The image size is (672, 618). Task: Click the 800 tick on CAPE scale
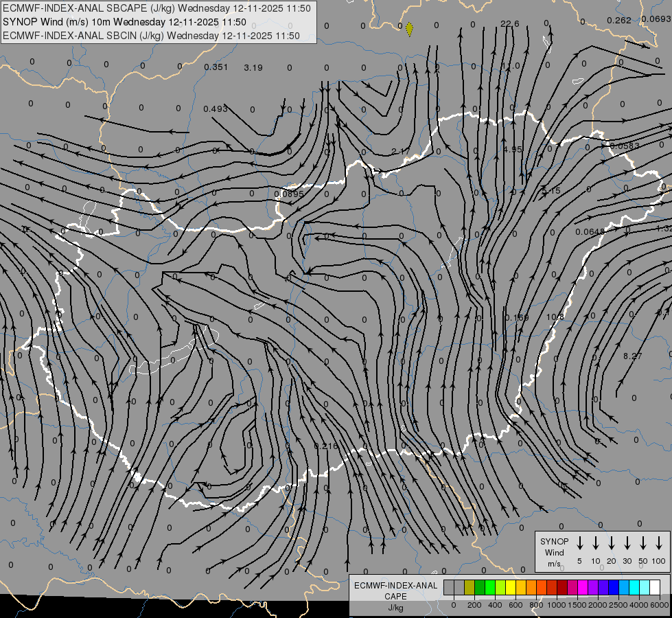click(x=536, y=605)
